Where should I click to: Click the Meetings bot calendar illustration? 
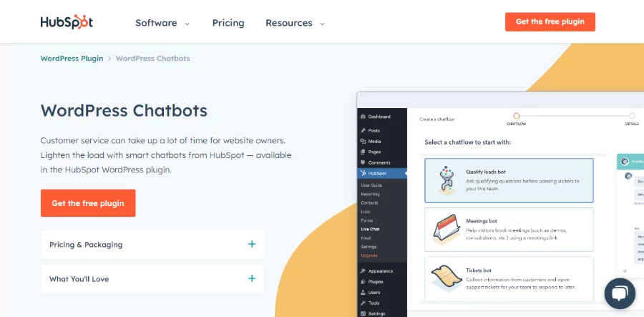click(x=447, y=229)
